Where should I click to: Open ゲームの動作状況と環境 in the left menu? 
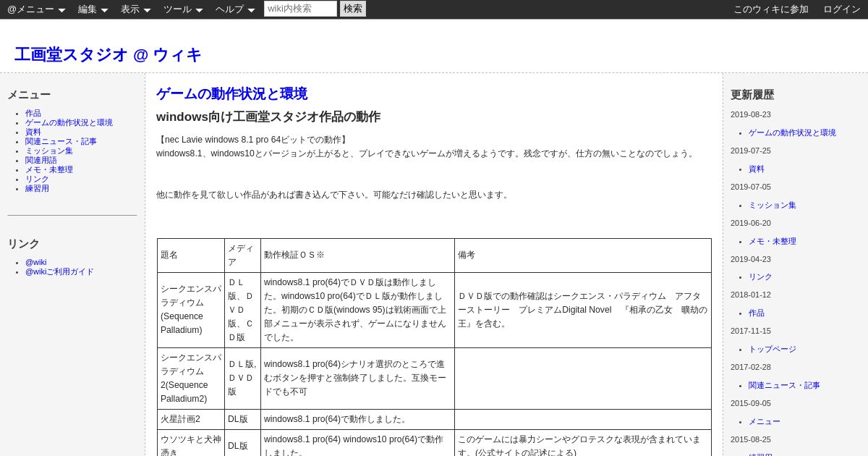69,123
